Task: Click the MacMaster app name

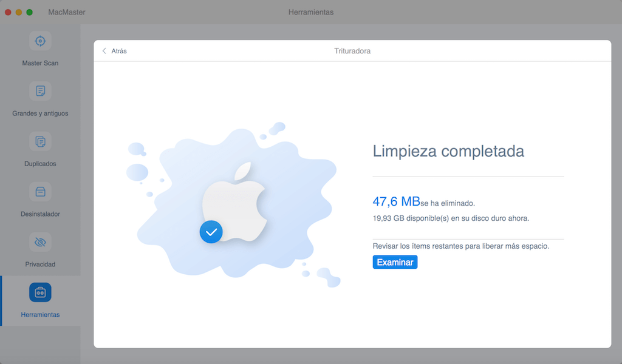Action: [x=67, y=12]
